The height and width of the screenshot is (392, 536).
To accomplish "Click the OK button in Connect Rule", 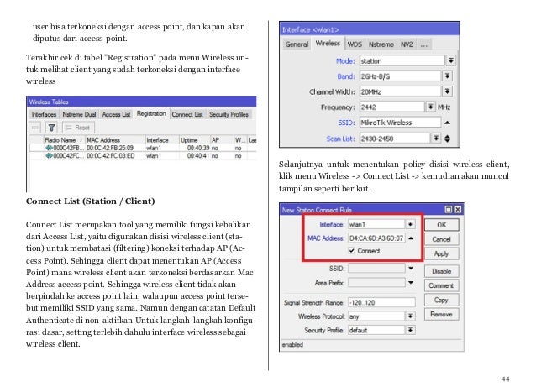I will pyautogui.click(x=441, y=225).
